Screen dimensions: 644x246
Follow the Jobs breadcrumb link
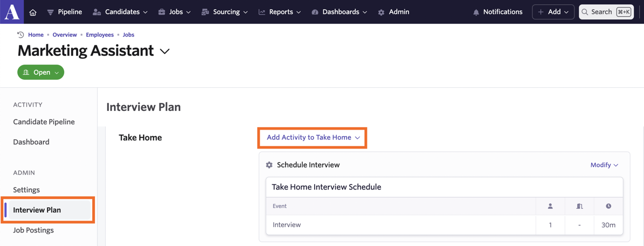coord(129,35)
